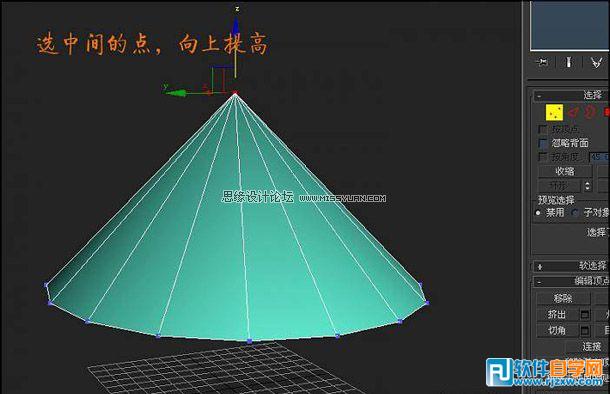The width and height of the screenshot is (610, 394).
Task: Click the pin stack icon
Action: click(542, 63)
